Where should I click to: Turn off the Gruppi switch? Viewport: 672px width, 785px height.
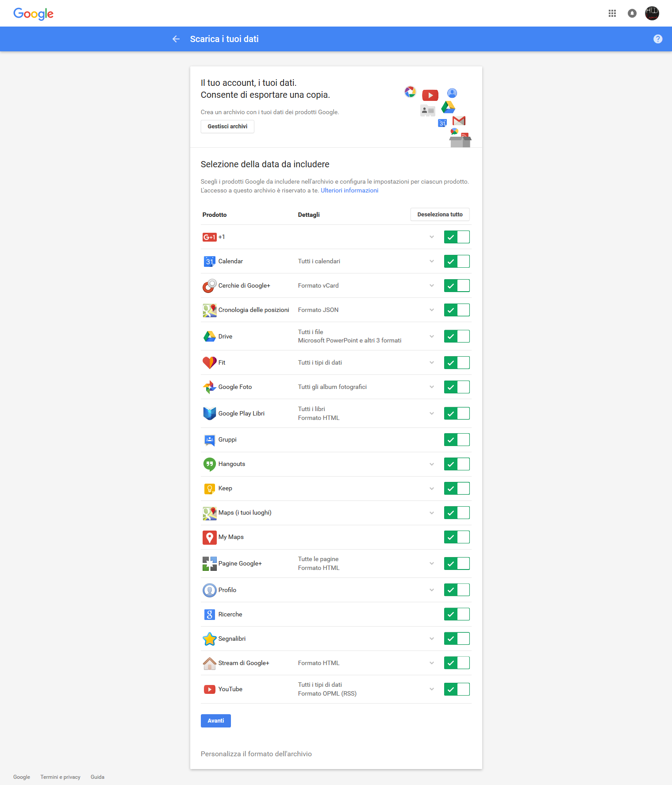click(x=457, y=440)
